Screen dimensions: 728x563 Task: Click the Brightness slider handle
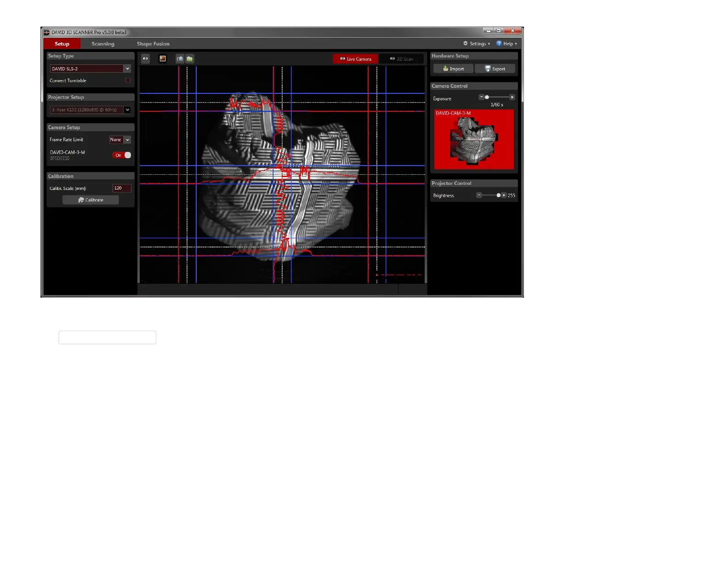[499, 195]
